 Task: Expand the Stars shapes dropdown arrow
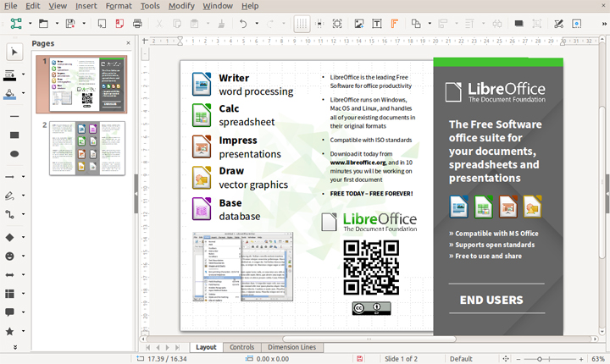pyautogui.click(x=24, y=331)
